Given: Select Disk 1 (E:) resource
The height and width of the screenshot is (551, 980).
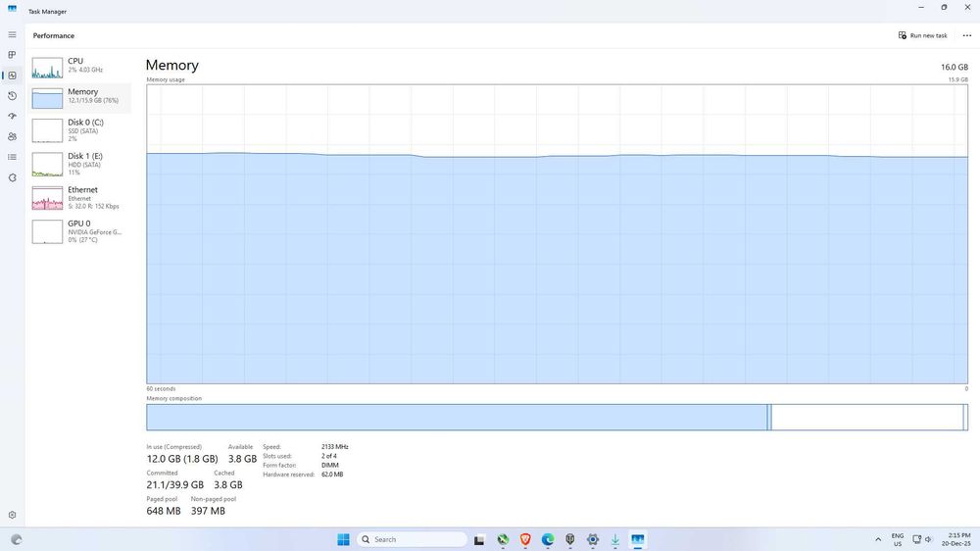Looking at the screenshot, I should pyautogui.click(x=79, y=164).
